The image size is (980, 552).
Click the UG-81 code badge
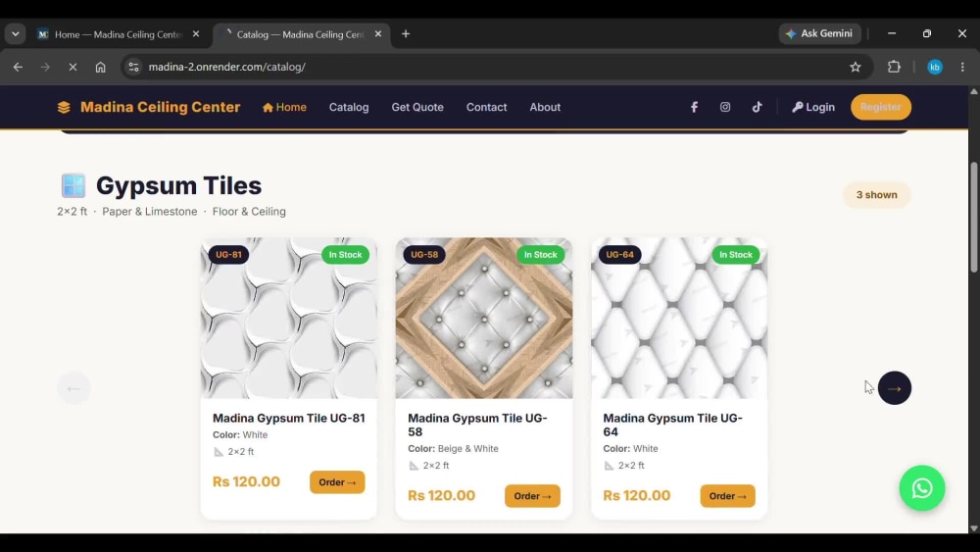click(228, 255)
